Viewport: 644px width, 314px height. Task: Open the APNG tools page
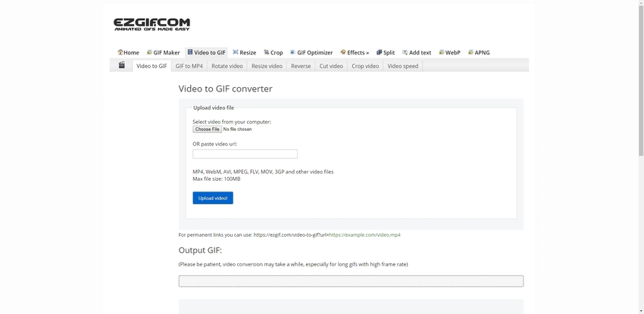[479, 52]
